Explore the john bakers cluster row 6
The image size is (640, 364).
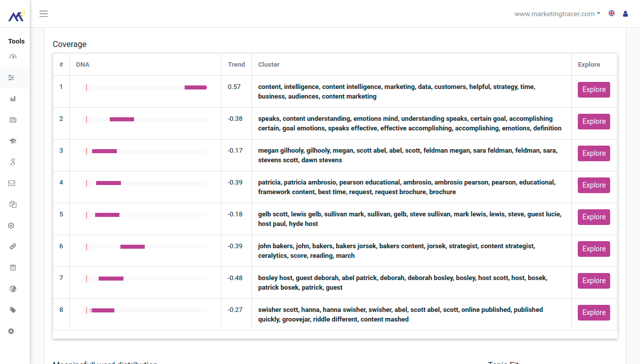coord(594,249)
